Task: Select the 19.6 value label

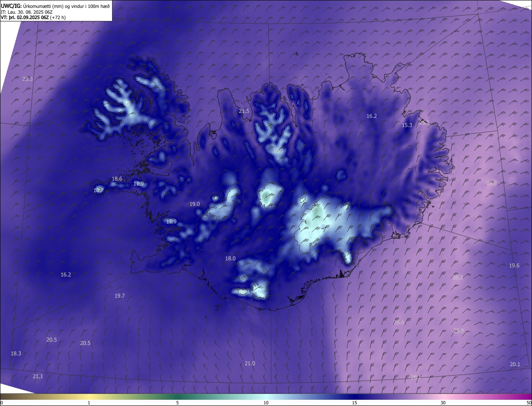Action: click(514, 265)
